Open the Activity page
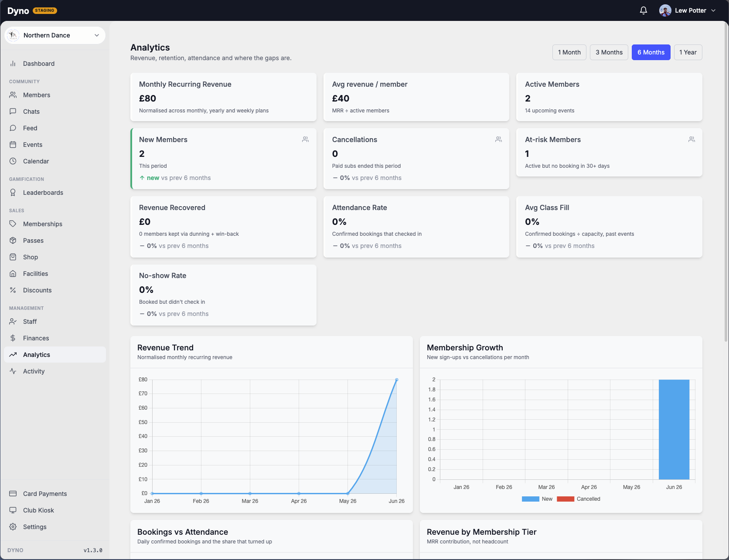Viewport: 729px width, 560px height. tap(55, 371)
